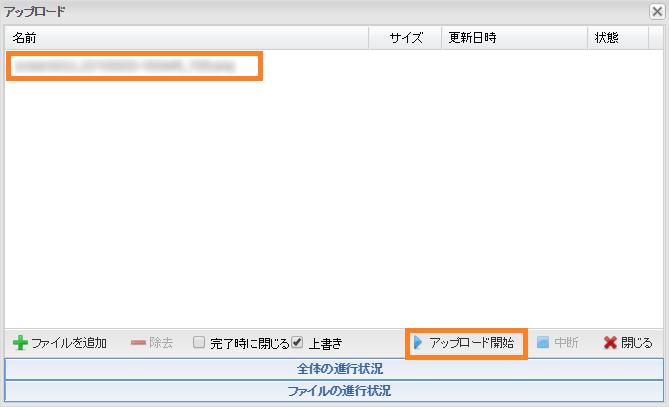Enable the 完了時に閉じる checkbox

pos(199,342)
